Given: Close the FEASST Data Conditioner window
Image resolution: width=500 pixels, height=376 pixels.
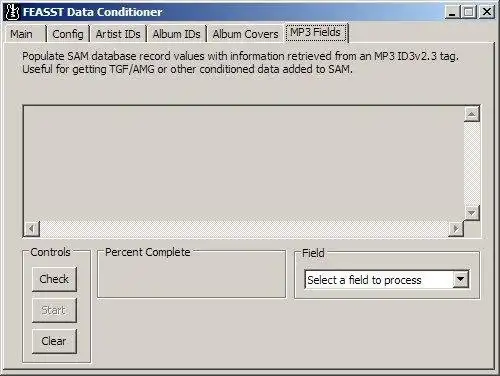Looking at the screenshot, I should click(x=487, y=12).
